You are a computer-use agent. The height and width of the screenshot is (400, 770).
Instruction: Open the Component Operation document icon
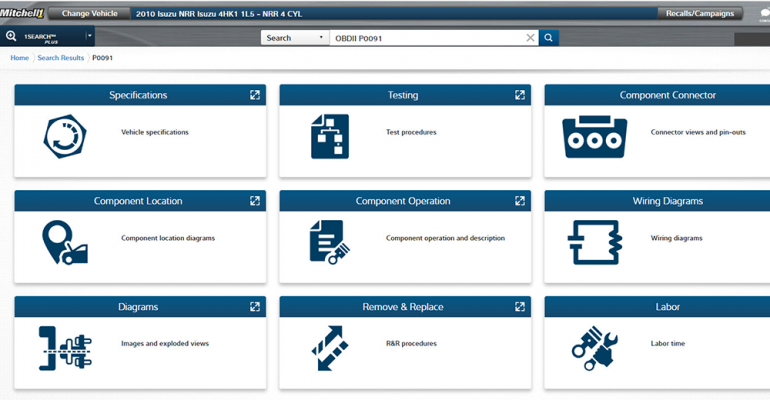(x=329, y=242)
